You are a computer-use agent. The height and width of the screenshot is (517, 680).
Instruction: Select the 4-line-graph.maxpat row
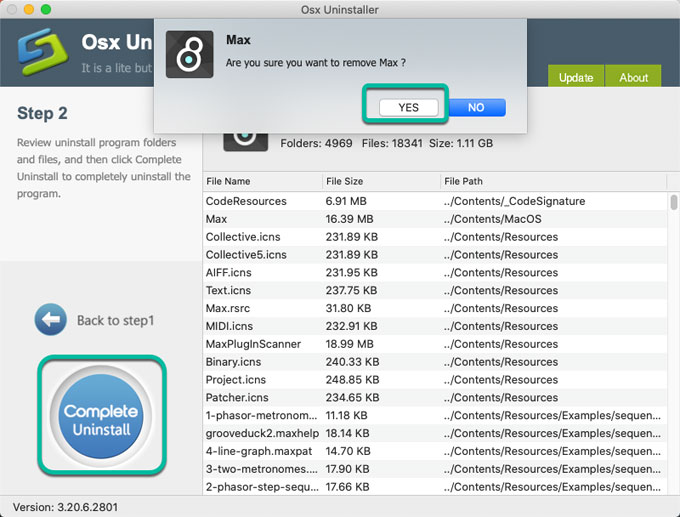coord(258,451)
